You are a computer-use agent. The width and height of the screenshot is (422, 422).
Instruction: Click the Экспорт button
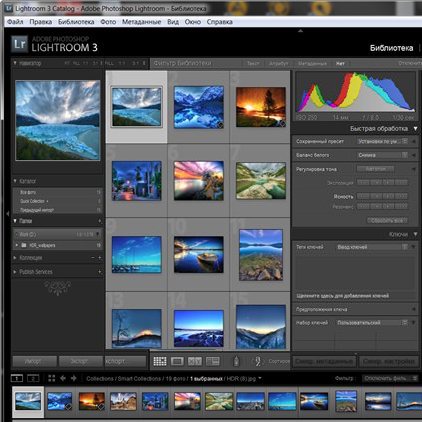point(80,361)
